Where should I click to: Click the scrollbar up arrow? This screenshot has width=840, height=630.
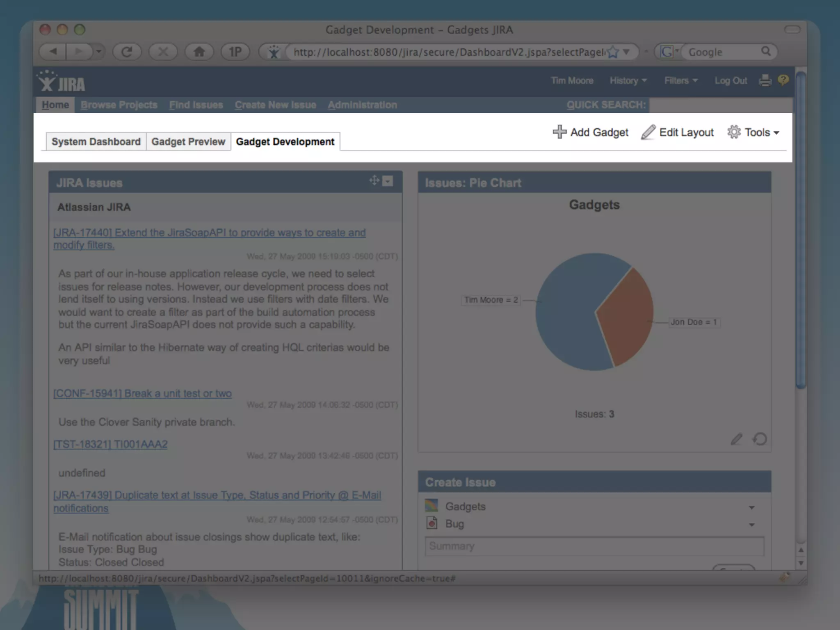coord(801,550)
